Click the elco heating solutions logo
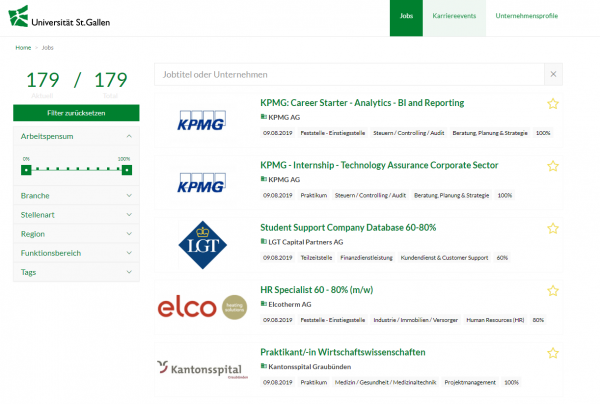The height and width of the screenshot is (404, 600). [202, 307]
